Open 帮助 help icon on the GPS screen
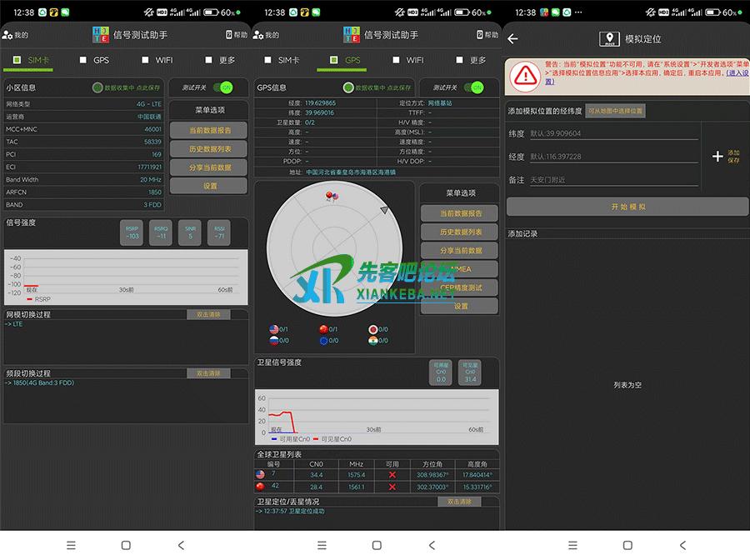Viewport: 750px width, 560px height. [x=480, y=35]
